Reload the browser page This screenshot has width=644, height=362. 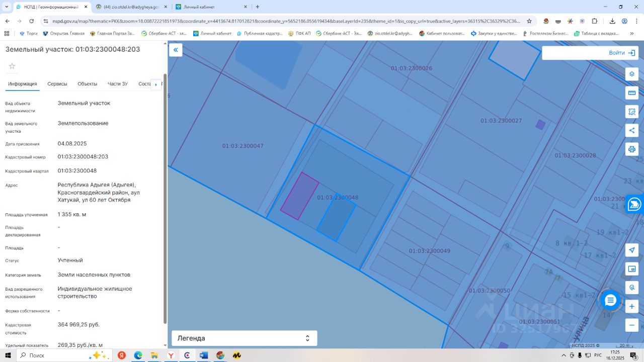pyautogui.click(x=32, y=21)
